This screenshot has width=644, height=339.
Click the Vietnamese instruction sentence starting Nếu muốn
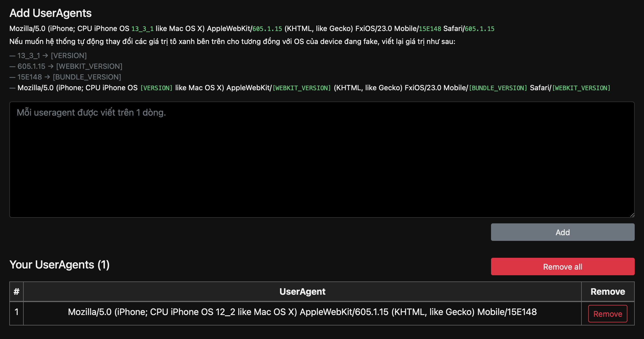click(x=232, y=42)
